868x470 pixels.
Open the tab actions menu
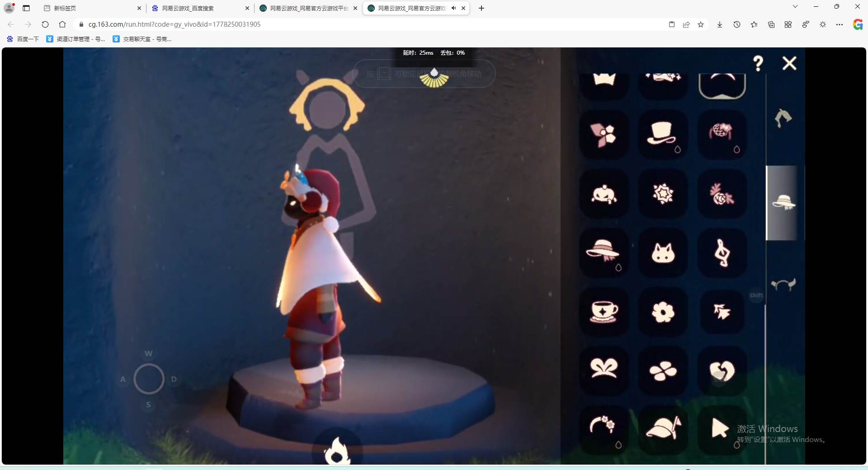tap(26, 8)
